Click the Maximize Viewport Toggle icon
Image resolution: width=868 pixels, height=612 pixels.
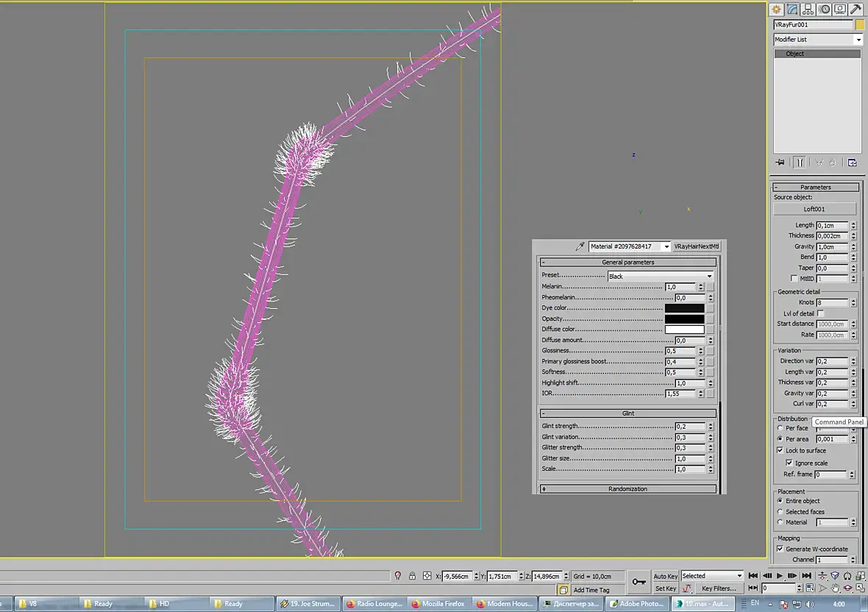click(860, 588)
